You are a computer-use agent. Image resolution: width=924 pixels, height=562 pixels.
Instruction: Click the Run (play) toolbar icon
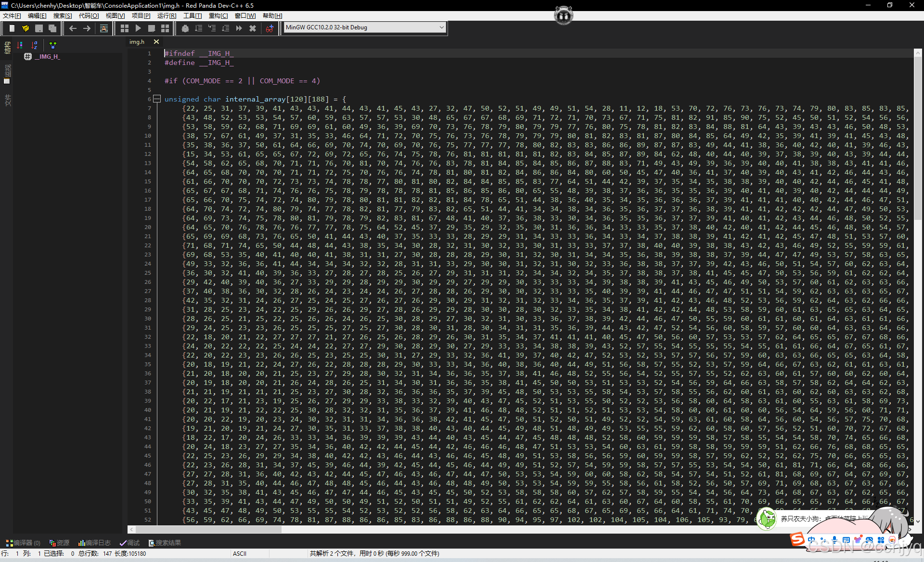pyautogui.click(x=138, y=28)
